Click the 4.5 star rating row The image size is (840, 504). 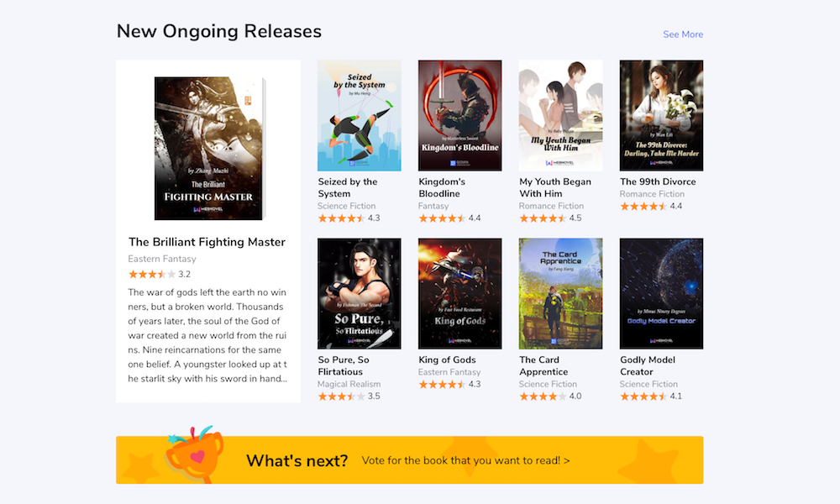point(550,218)
